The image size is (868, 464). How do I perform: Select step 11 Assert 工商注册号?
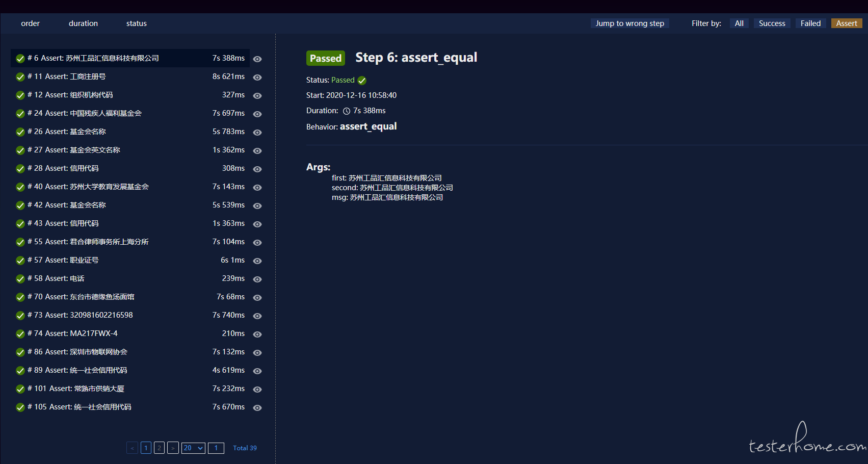[130, 76]
